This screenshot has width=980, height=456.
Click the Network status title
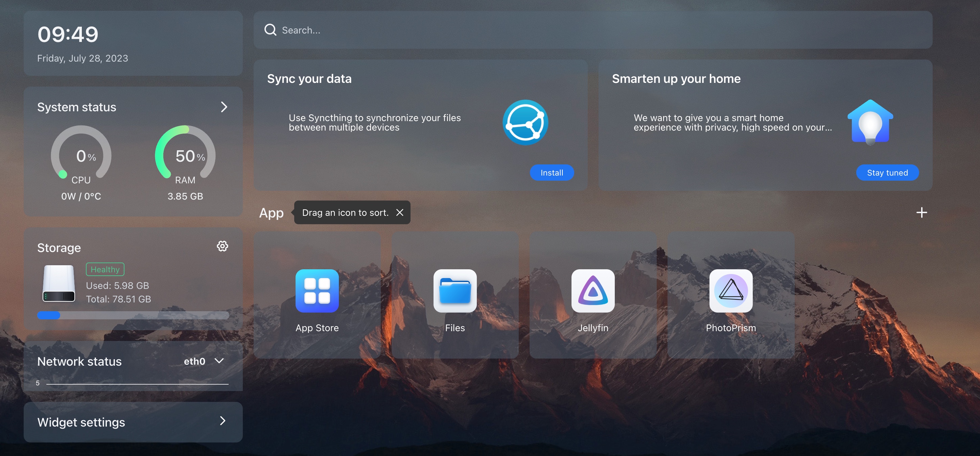tap(79, 362)
